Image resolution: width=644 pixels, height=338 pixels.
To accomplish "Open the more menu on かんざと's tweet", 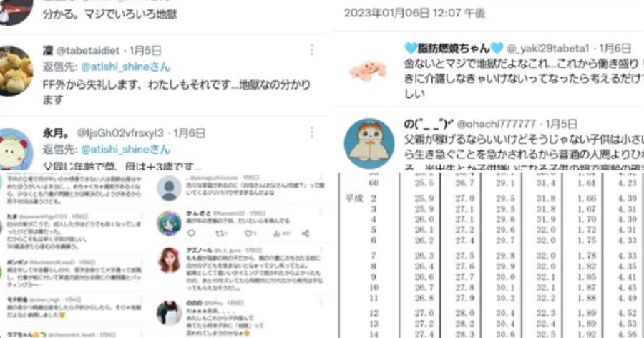I will click(321, 213).
